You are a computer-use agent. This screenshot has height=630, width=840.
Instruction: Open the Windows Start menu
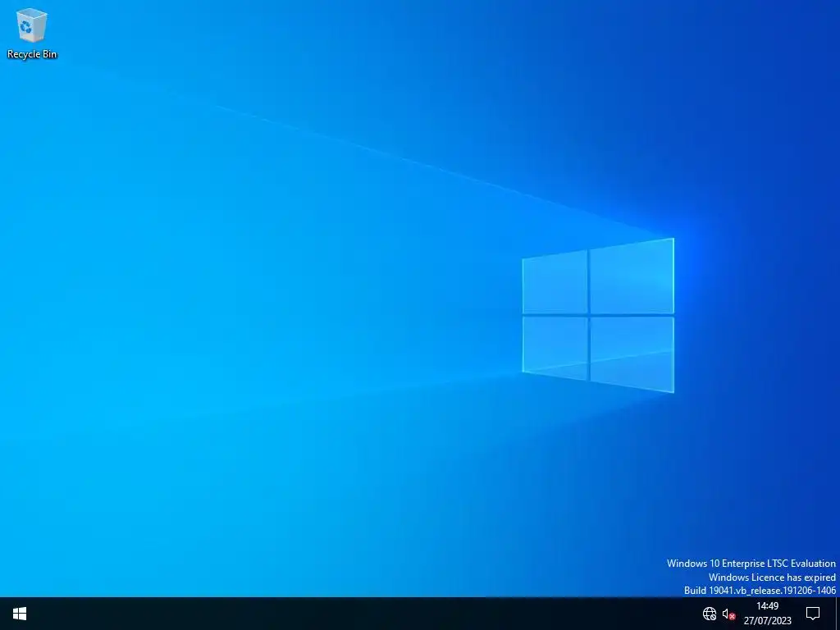(20, 614)
